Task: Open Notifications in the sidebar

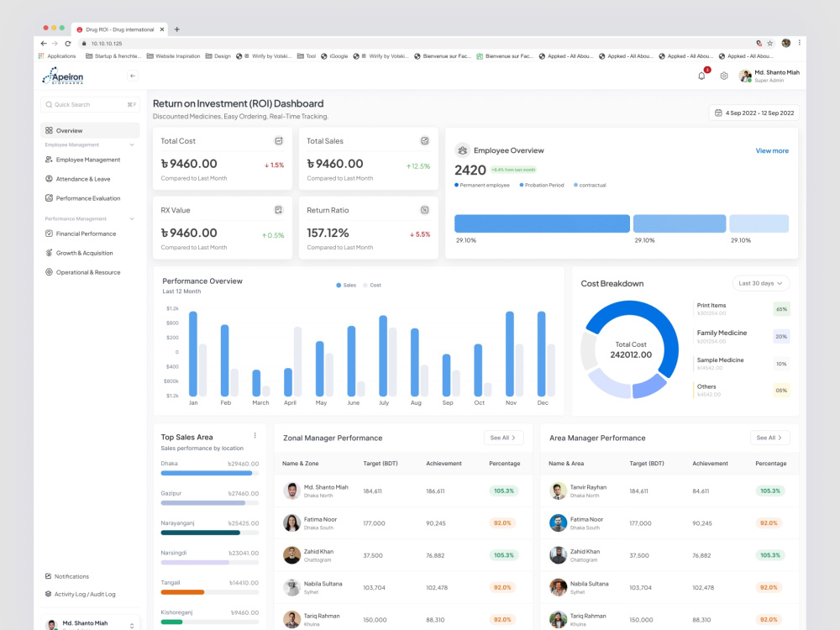Action: pos(67,576)
